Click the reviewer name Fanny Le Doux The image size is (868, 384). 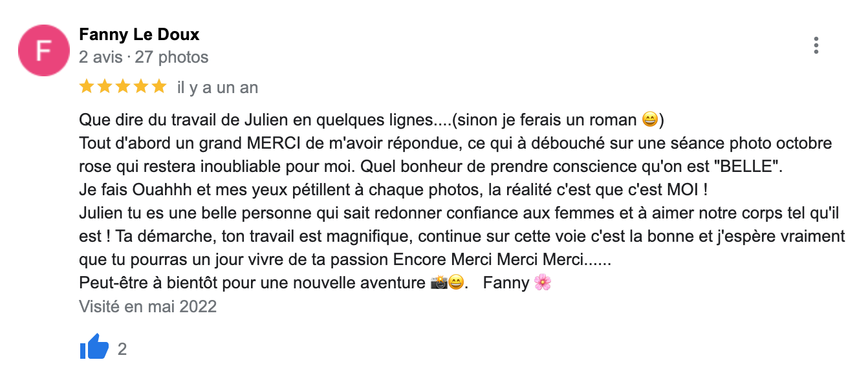point(139,34)
